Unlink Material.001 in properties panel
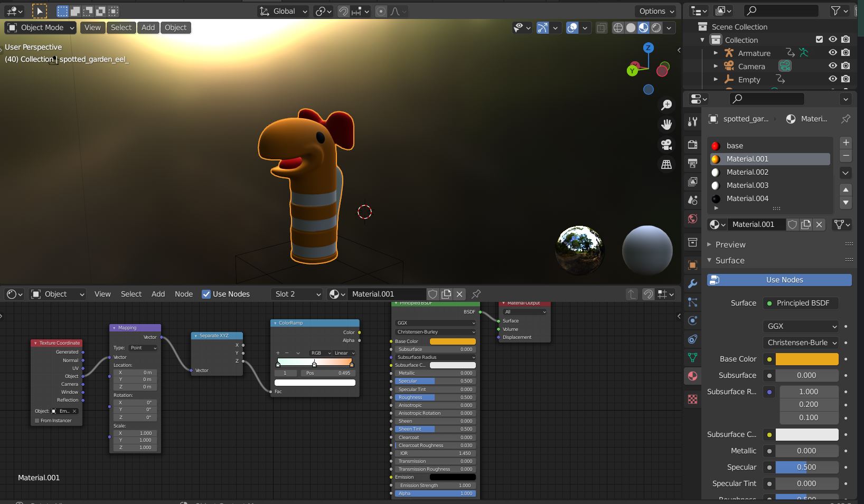Screen dimensions: 864x504 (x=819, y=224)
